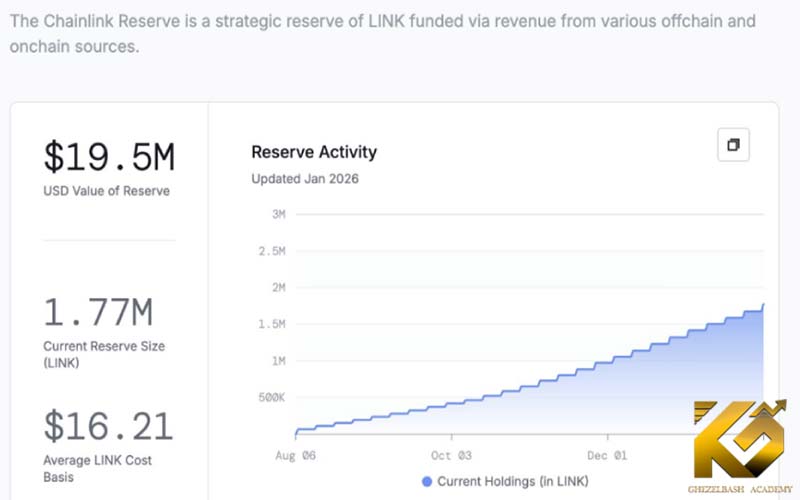Click the $19.5M reserve value
800x500 pixels.
(108, 157)
